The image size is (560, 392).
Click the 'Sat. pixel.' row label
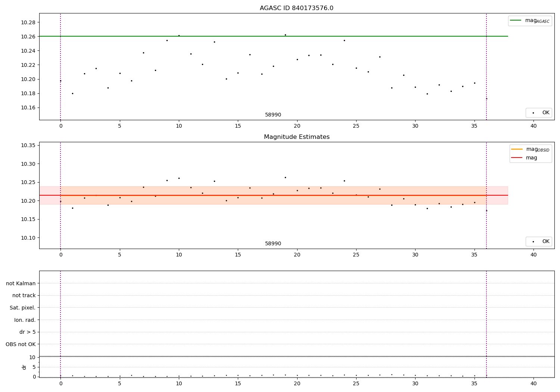point(22,308)
